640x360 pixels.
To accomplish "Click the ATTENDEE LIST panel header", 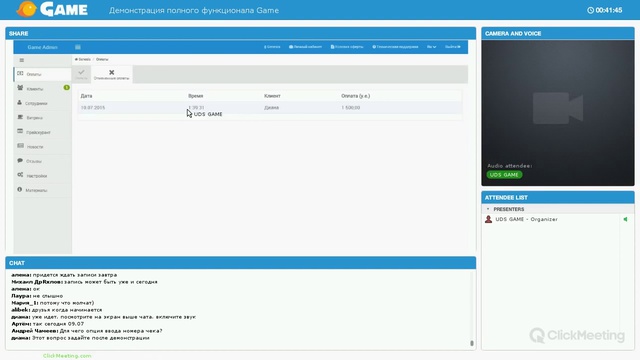I will point(558,198).
